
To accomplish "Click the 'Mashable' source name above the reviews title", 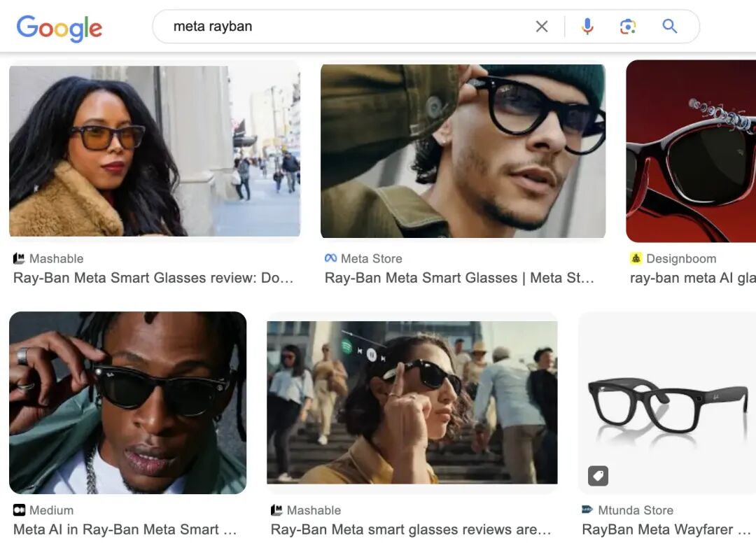I will click(x=314, y=510).
